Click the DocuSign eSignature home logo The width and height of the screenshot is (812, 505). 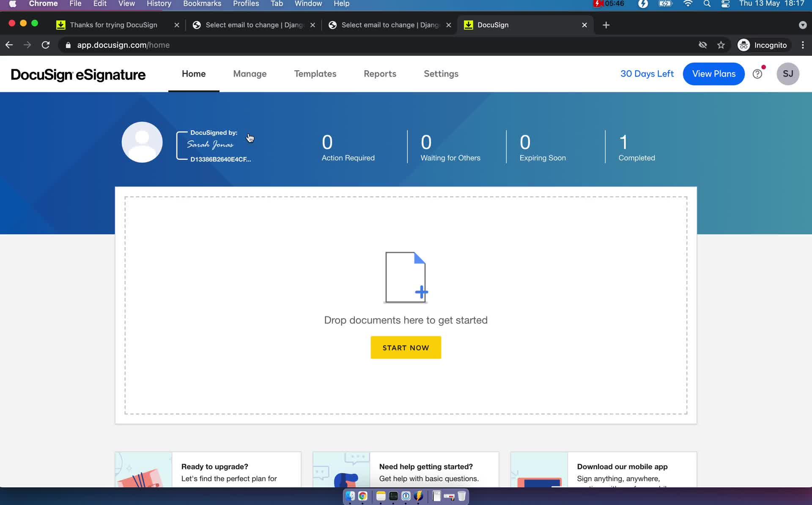coord(78,74)
